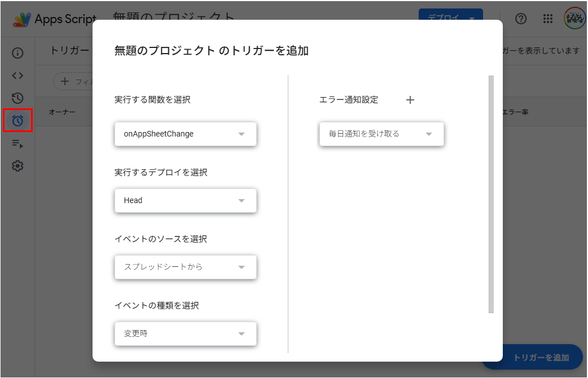Viewport: 588px width, 378px height.
Task: Open the event type dropdown showing 変更時
Action: [185, 333]
